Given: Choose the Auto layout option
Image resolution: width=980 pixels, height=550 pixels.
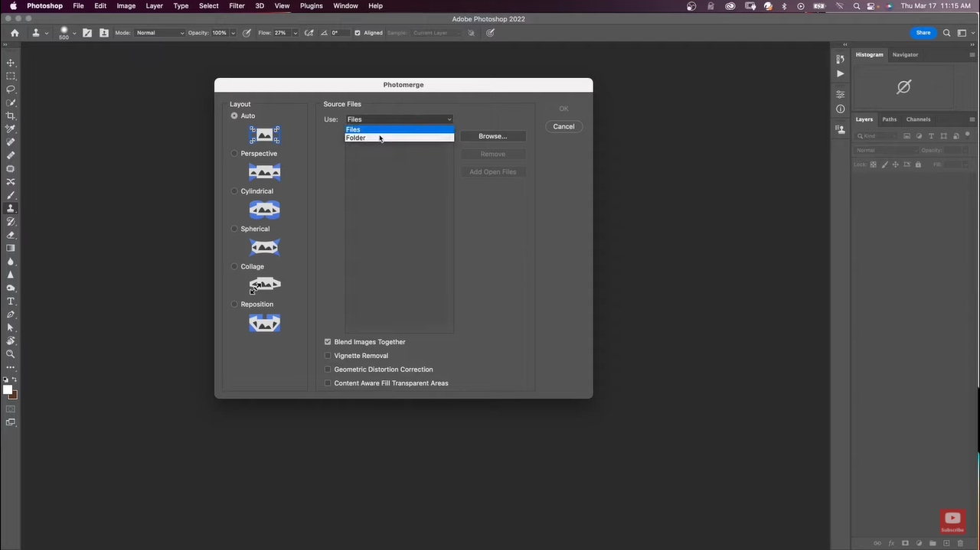Looking at the screenshot, I should click(x=234, y=116).
